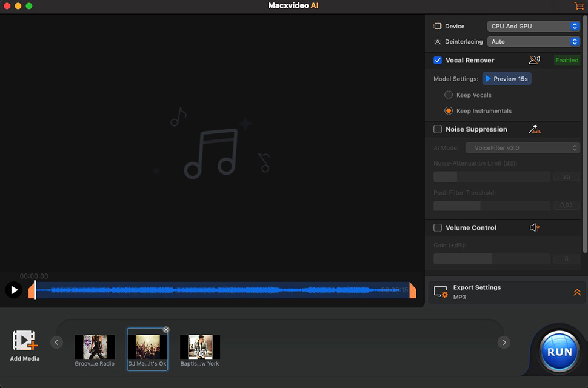
Task: Click the right orange trim end marker
Action: 413,290
